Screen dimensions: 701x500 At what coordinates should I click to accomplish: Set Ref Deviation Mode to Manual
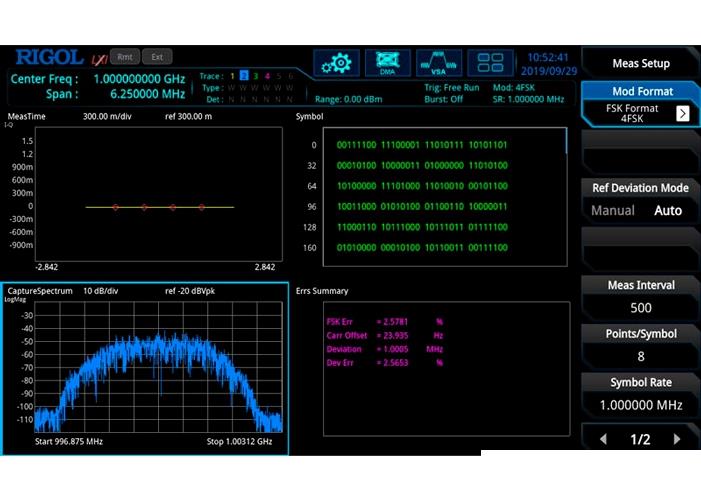pos(612,211)
